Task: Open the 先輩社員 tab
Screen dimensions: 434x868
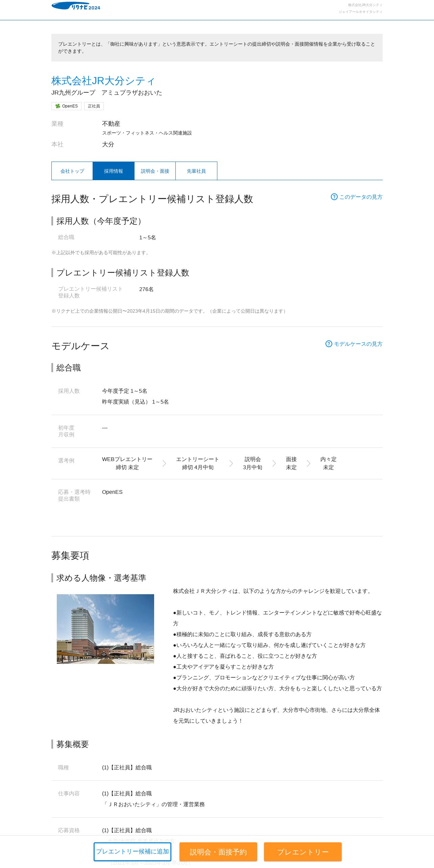Action: 196,171
